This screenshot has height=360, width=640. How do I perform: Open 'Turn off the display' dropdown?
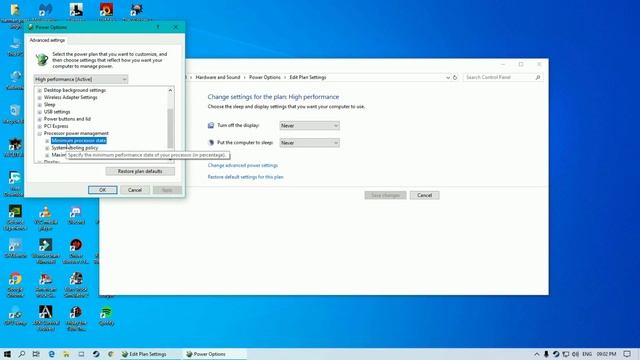pyautogui.click(x=309, y=126)
